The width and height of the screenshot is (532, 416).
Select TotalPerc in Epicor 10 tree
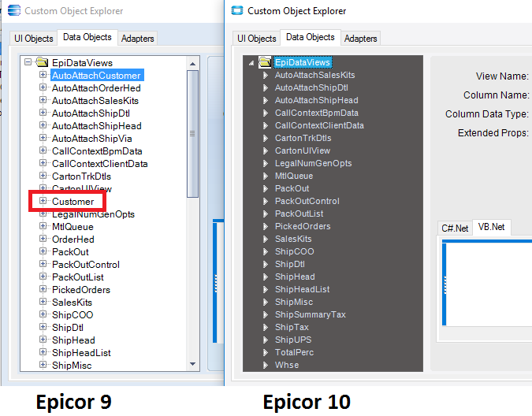(x=294, y=352)
